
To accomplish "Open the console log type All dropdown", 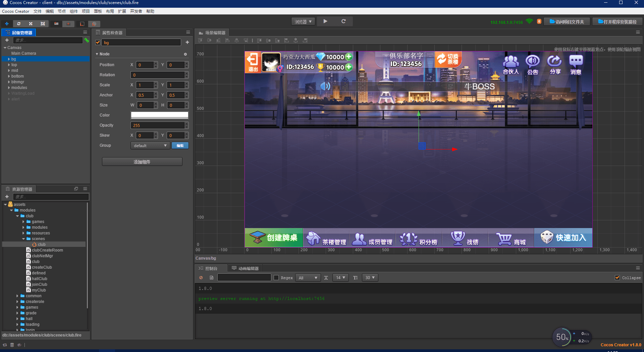I will [308, 278].
